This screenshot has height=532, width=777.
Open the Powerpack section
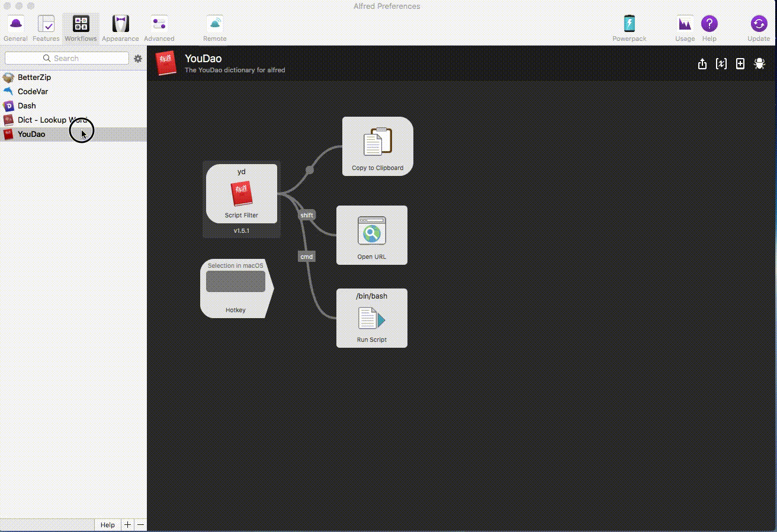tap(629, 28)
